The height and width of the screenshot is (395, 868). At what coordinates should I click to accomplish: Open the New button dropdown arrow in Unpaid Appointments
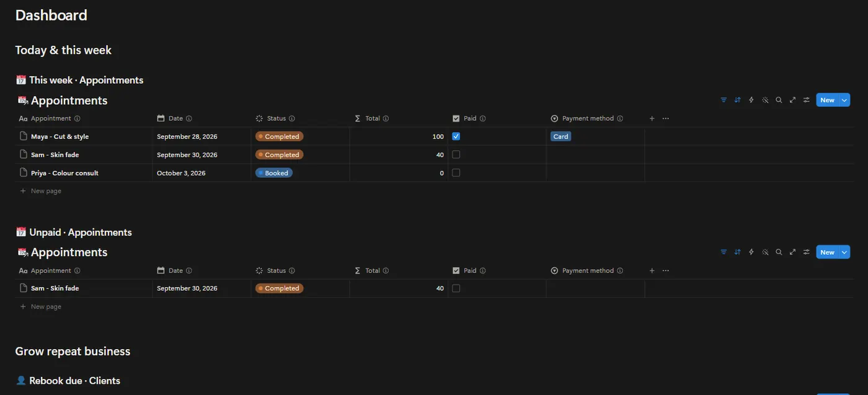click(844, 252)
